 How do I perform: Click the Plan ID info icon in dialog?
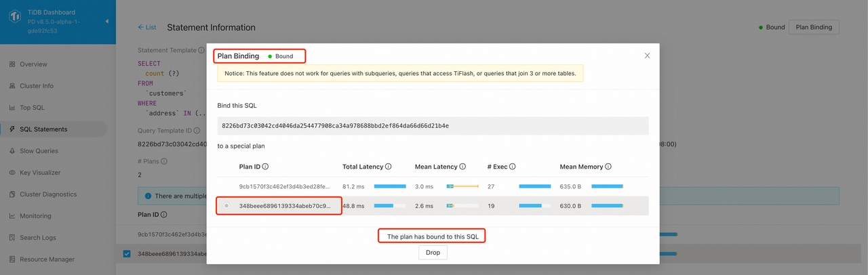click(x=265, y=167)
